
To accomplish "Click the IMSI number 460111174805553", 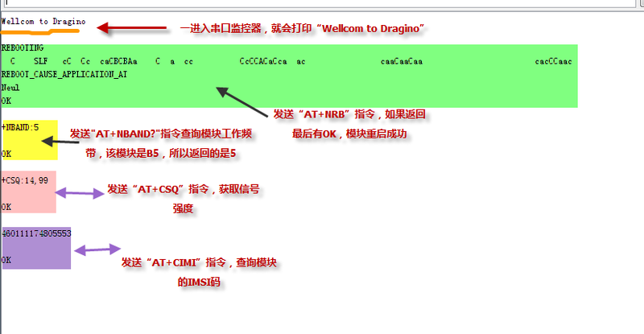I will pyautogui.click(x=36, y=233).
